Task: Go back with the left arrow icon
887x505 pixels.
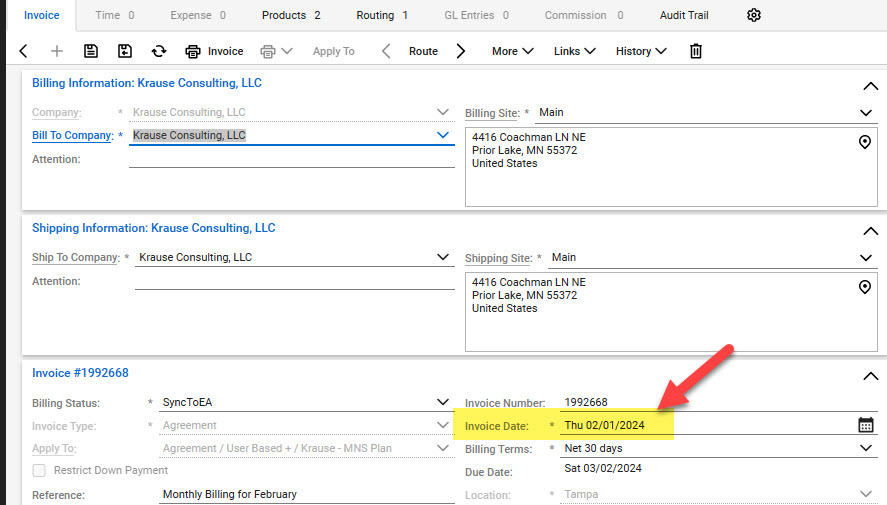Action: [23, 51]
